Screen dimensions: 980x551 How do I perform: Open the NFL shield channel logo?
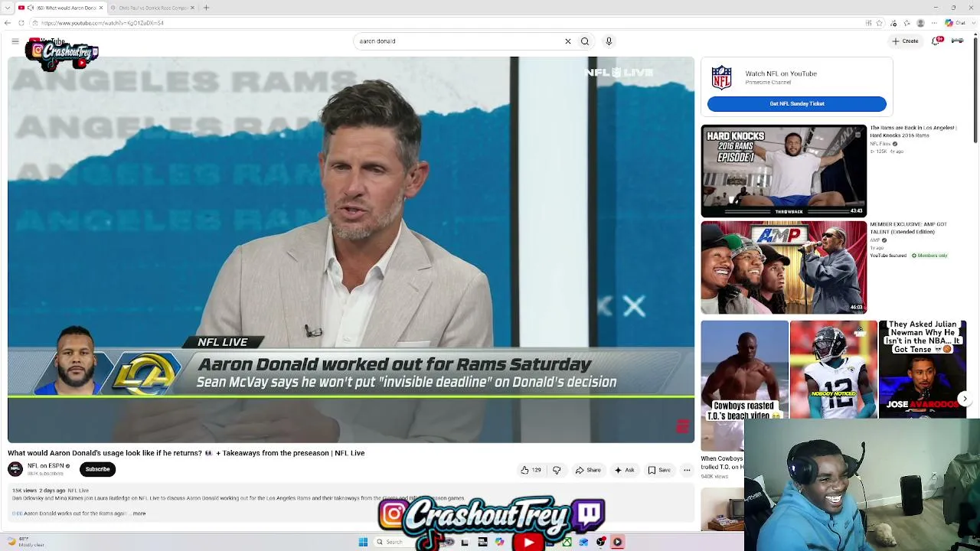pyautogui.click(x=721, y=77)
